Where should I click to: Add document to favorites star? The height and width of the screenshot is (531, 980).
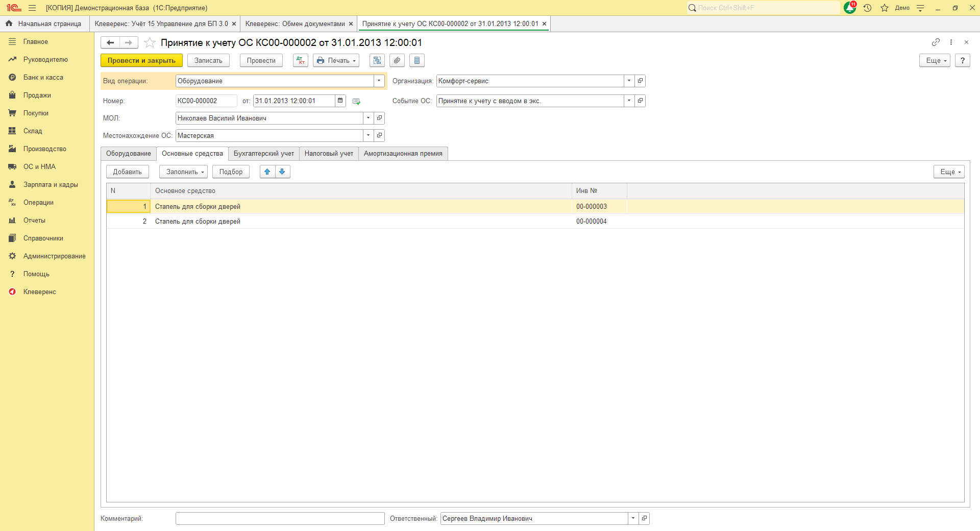150,42
